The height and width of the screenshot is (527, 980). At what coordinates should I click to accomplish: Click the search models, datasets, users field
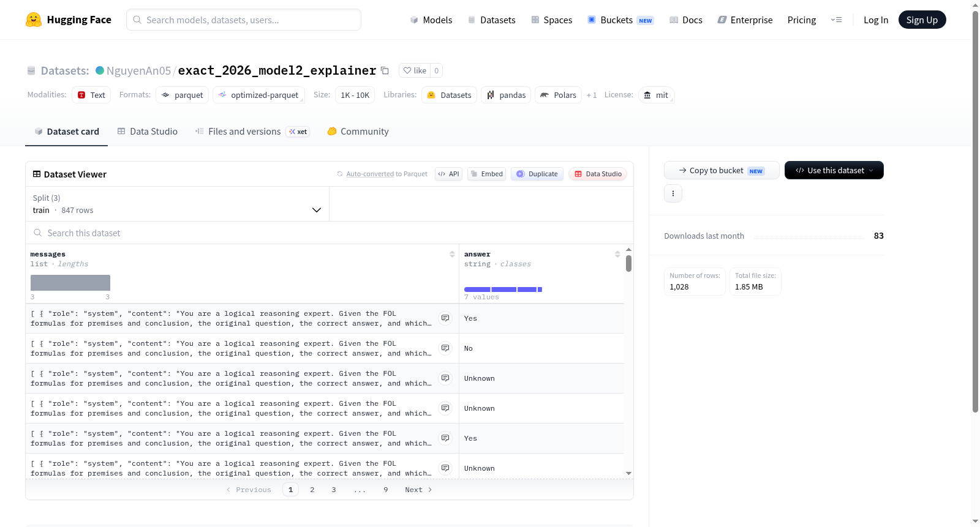tap(244, 20)
